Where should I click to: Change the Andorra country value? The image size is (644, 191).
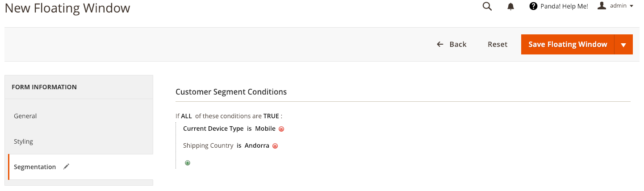point(257,145)
